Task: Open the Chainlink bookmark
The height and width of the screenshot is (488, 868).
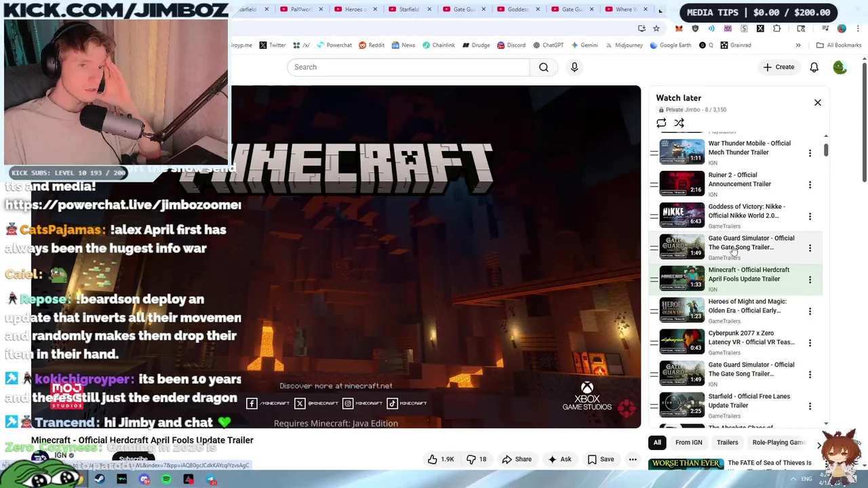Action: coord(439,45)
